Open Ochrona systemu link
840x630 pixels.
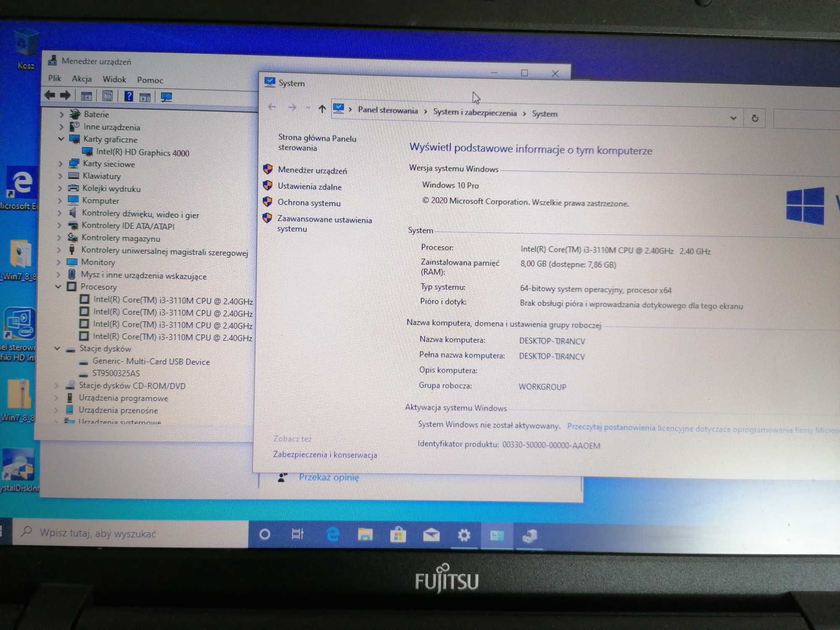pos(309,203)
